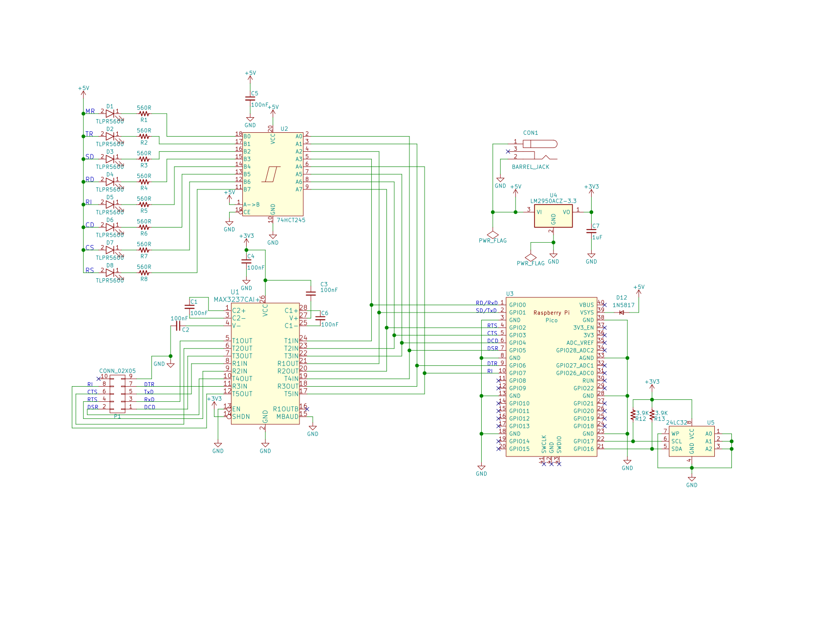Click the C6 100nF capacitor symbol
The image size is (834, 644).
coord(321,318)
